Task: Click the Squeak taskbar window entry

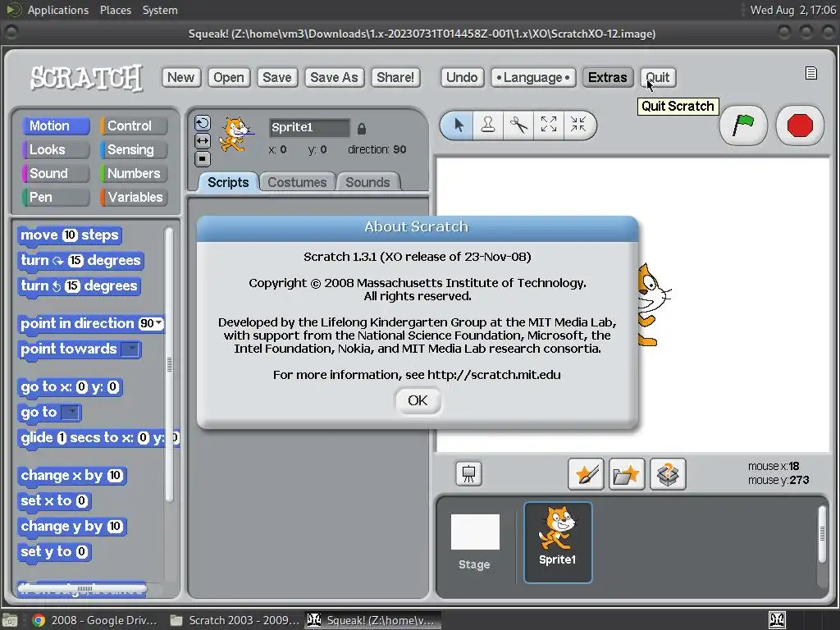Action: point(373,620)
